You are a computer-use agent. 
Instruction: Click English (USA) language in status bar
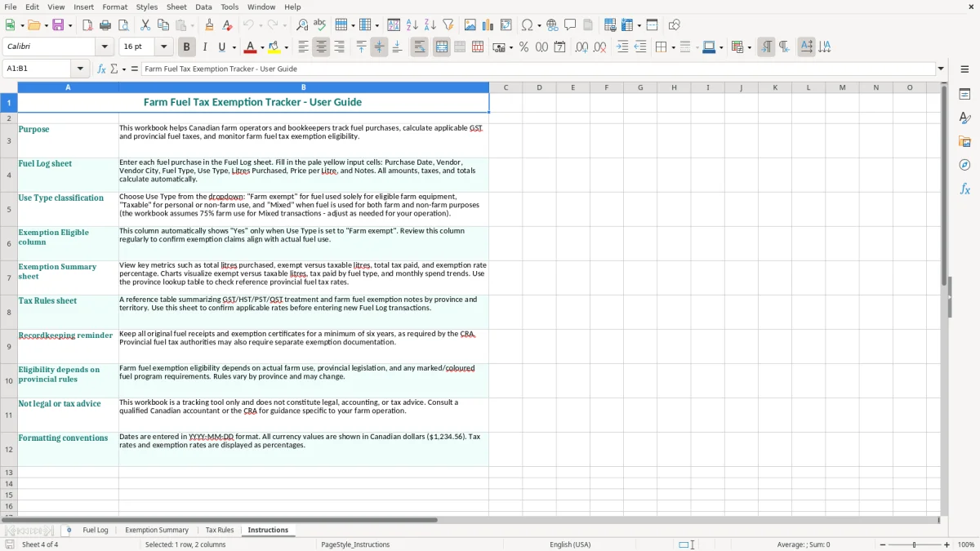[x=570, y=544]
